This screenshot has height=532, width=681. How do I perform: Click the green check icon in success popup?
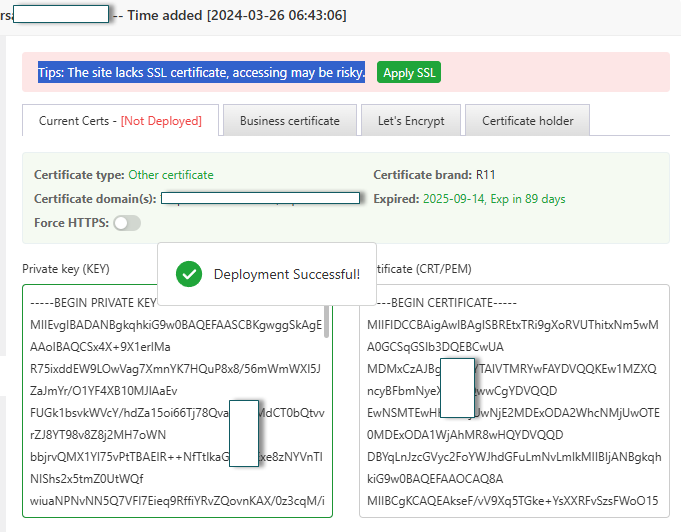(189, 274)
